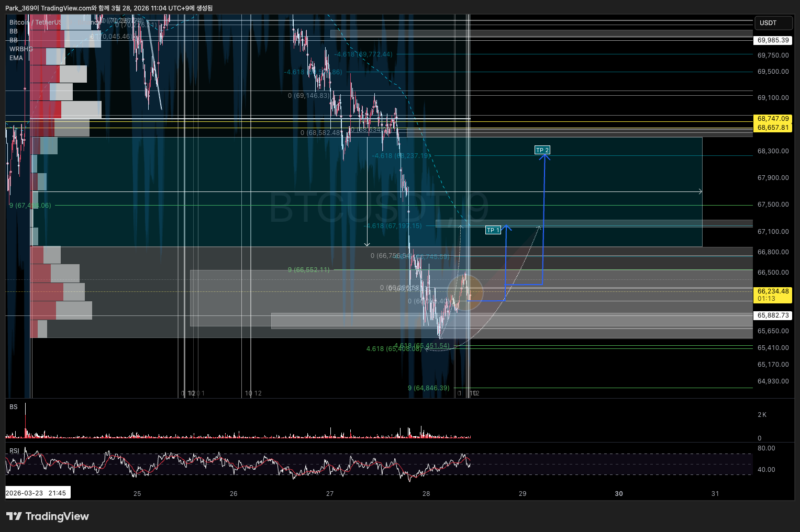Image resolution: width=800 pixels, height=532 pixels.
Task: Open the USDT currency selector
Action: [773, 23]
